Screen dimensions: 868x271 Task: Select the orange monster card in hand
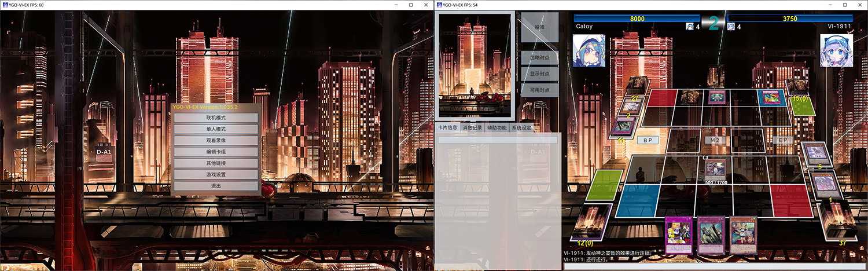coord(743,235)
